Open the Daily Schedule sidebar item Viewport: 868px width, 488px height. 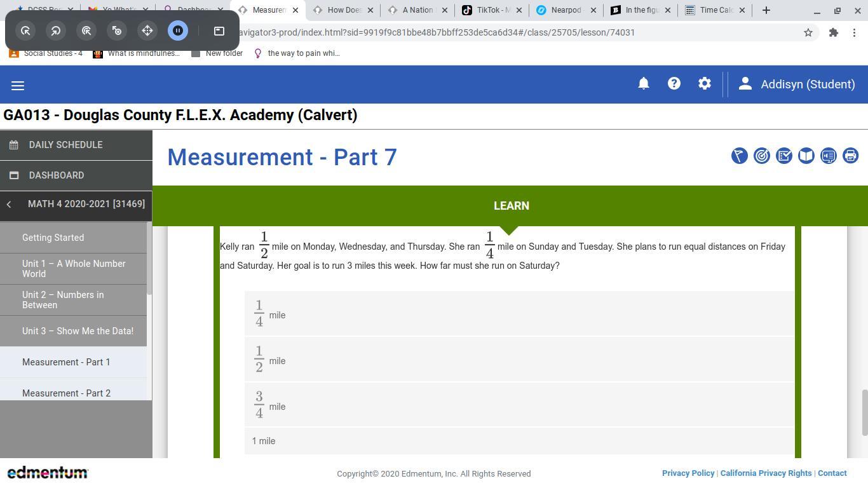coord(76,145)
